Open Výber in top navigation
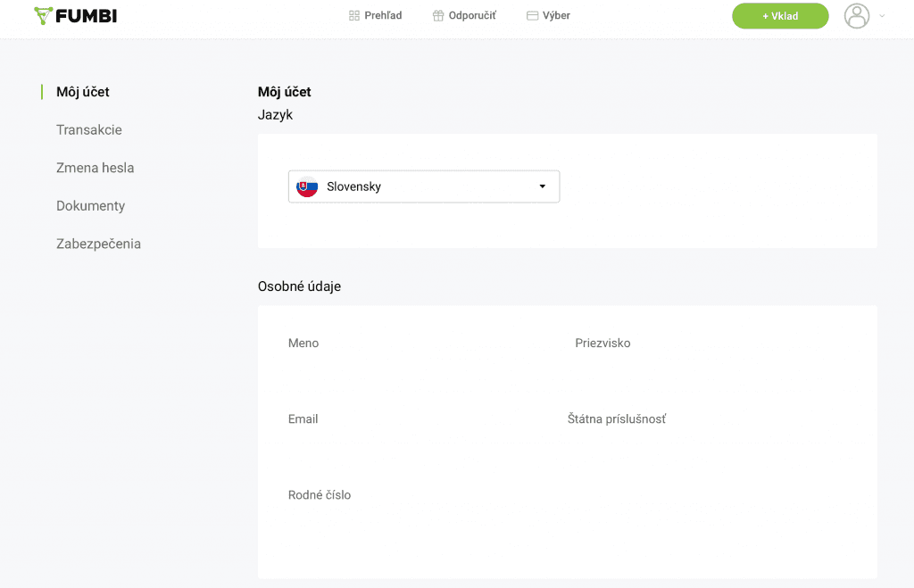Screen dimensions: 914x588 pyautogui.click(x=556, y=15)
